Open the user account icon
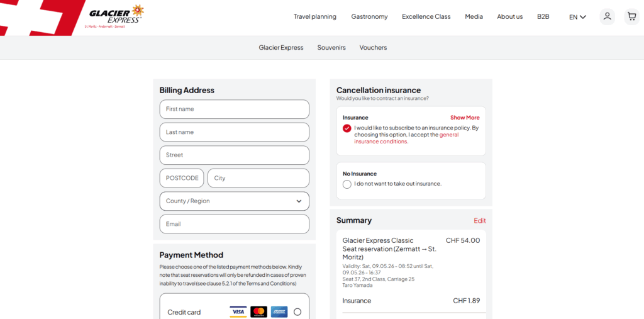 point(607,16)
